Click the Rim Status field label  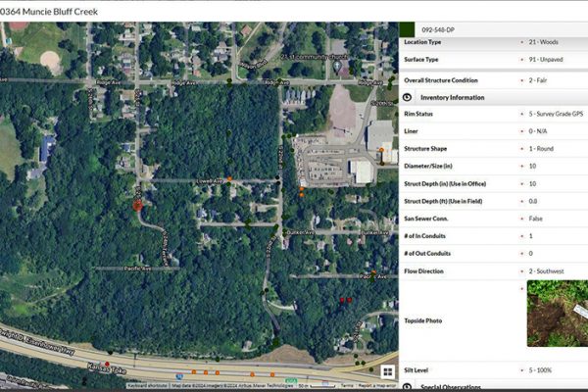418,114
